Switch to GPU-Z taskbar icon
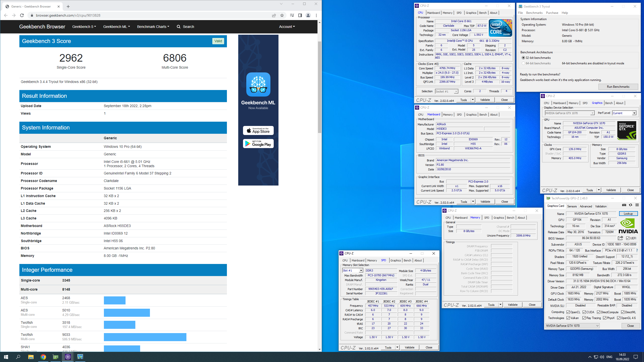The image size is (644, 362). click(56, 357)
